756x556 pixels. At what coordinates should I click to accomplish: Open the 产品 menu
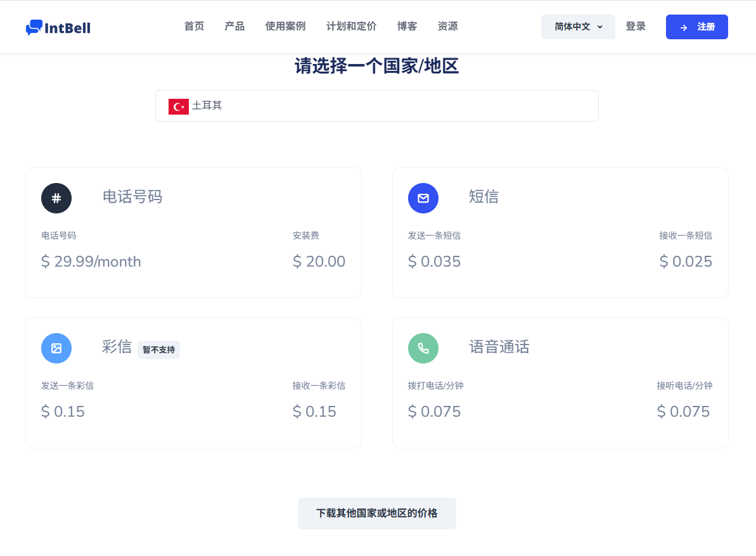point(235,27)
